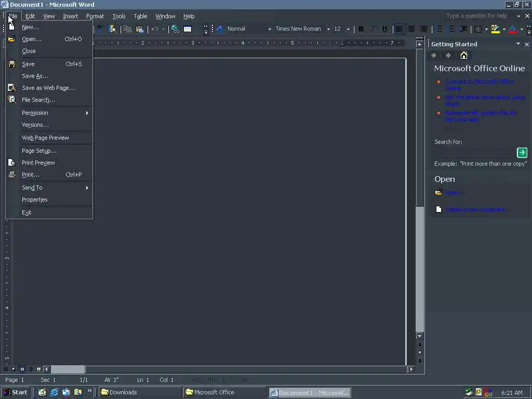Click the Undo toolbar icon
The image size is (532, 399).
point(155,29)
